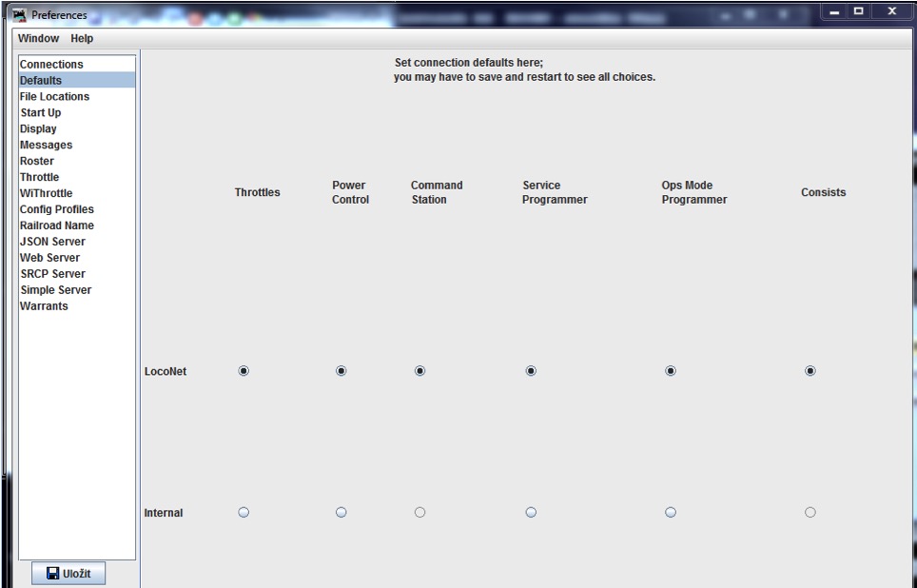Select Start Up in preferences list
The width and height of the screenshot is (917, 588).
point(40,113)
